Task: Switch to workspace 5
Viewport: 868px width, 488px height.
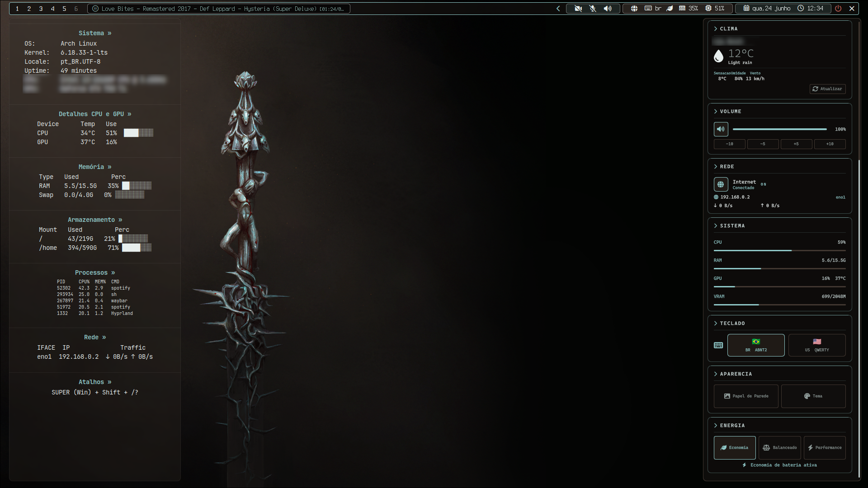Action: (64, 9)
